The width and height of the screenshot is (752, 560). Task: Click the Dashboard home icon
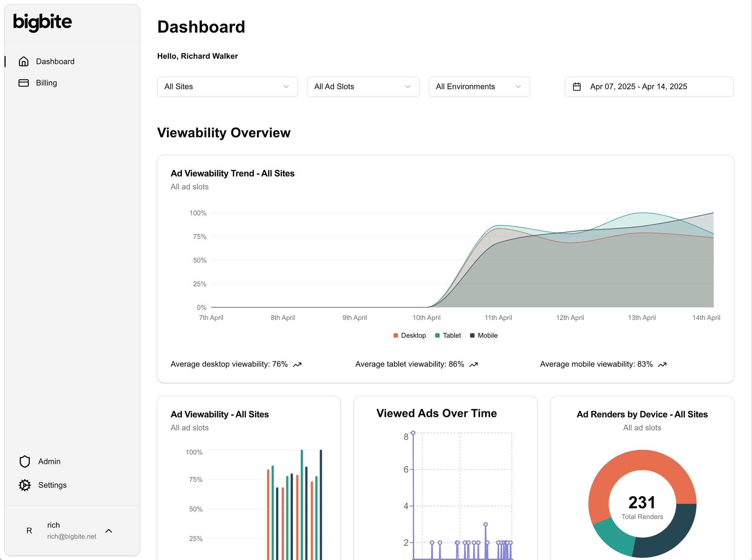click(23, 61)
